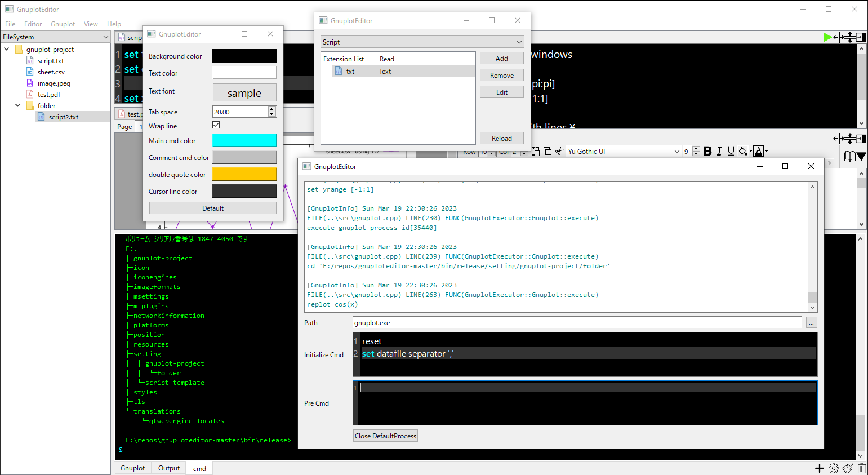Click the plus icon at bottom right
The width and height of the screenshot is (868, 475).
pos(820,468)
